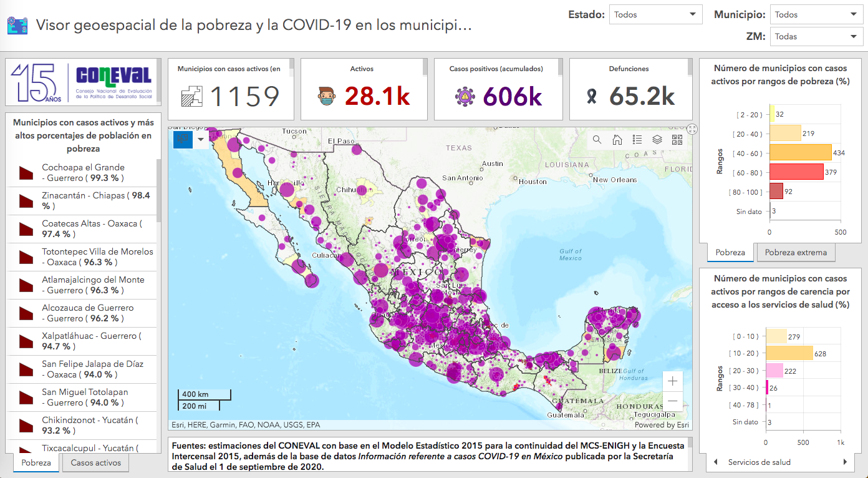868x478 pixels.
Task: Click the home default extent icon
Action: (x=617, y=140)
